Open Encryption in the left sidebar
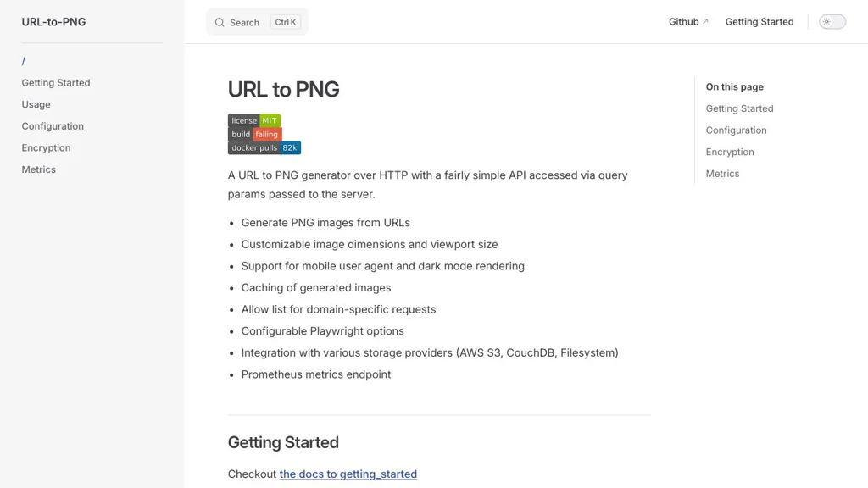The height and width of the screenshot is (488, 868). (47, 147)
